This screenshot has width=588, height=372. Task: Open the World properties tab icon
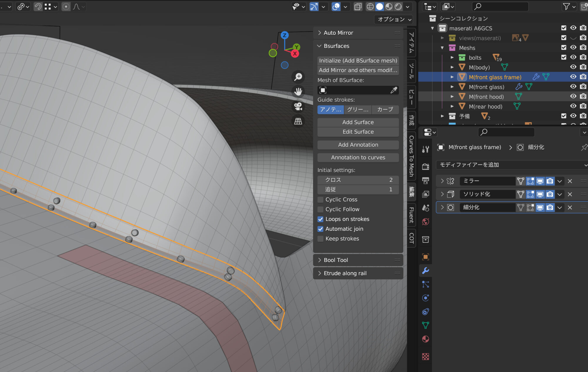425,222
